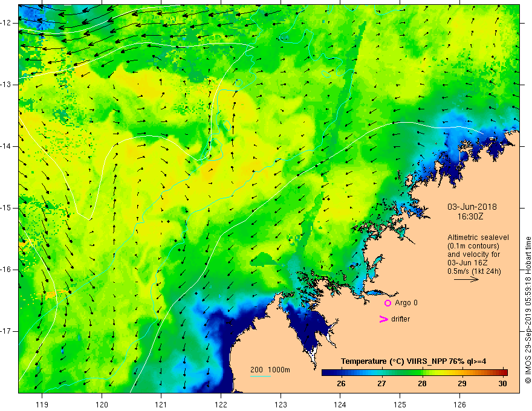Click latitude axis label -17

[x=6, y=331]
